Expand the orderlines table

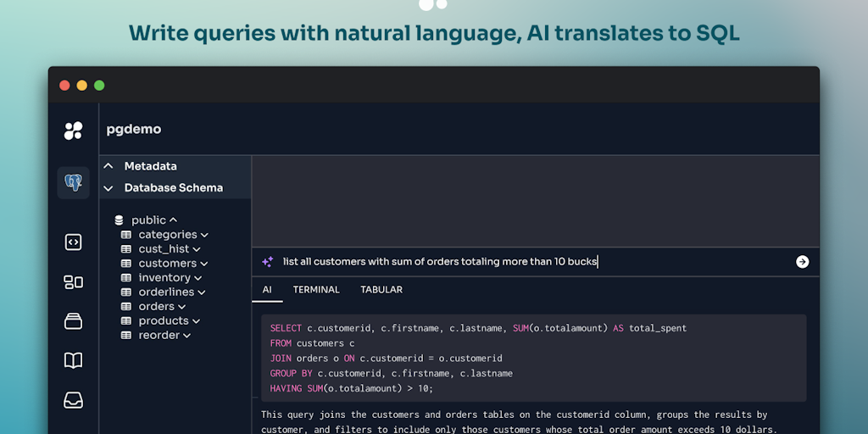coord(202,292)
